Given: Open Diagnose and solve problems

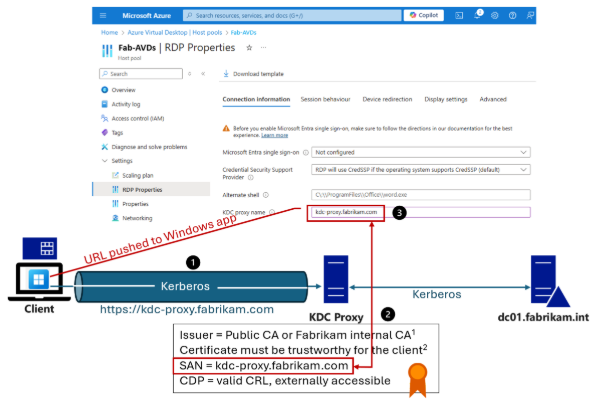Looking at the screenshot, I should click(x=149, y=147).
